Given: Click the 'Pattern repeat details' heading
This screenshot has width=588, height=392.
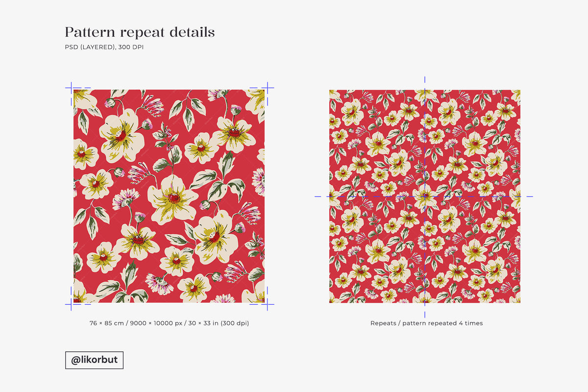Looking at the screenshot, I should click(140, 33).
